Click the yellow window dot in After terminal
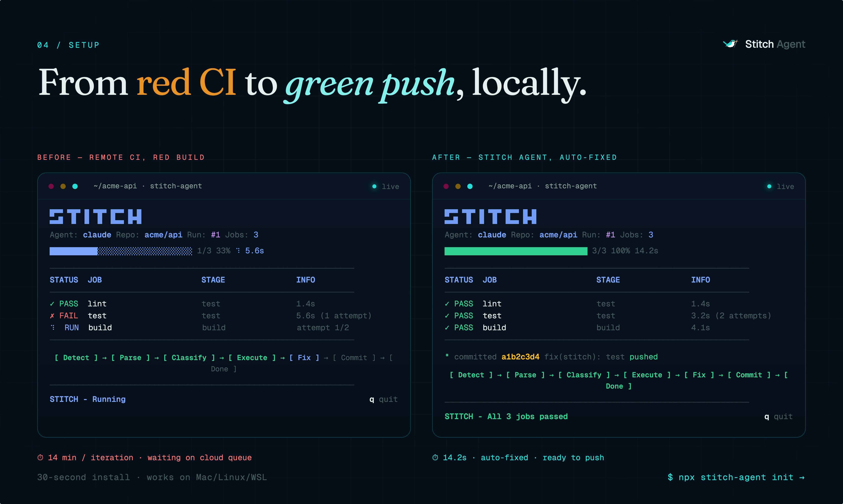The height and width of the screenshot is (504, 843). pos(458,186)
